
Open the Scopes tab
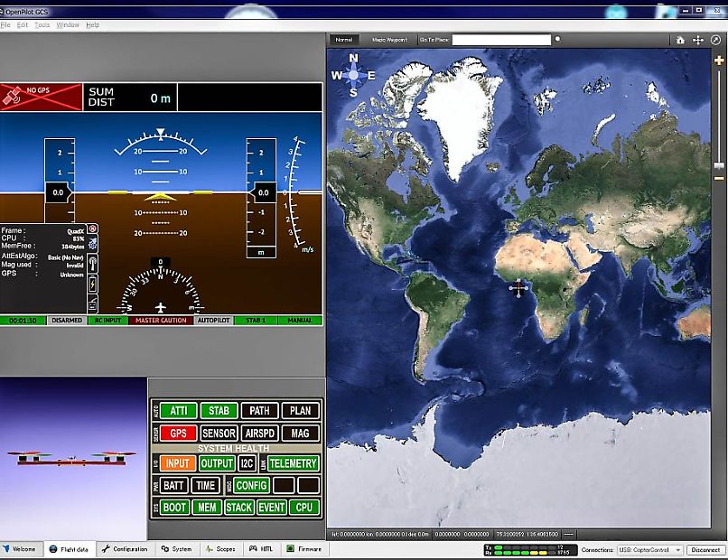point(220,549)
